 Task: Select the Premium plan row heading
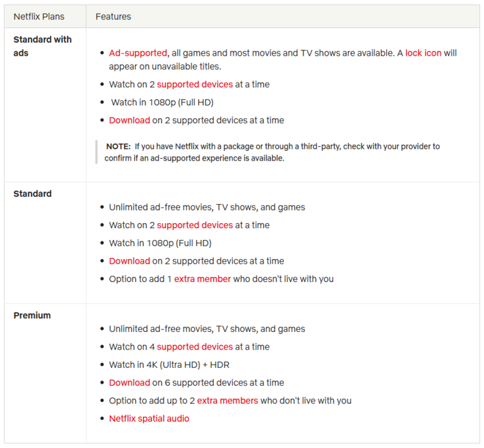click(x=32, y=316)
